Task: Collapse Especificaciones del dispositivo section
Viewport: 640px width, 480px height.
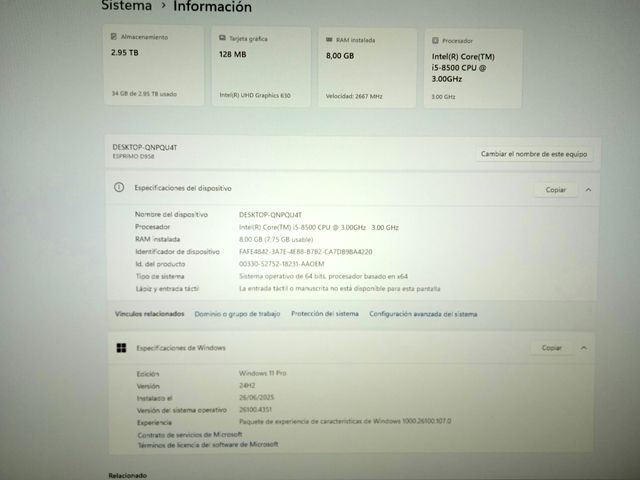Action: 589,190
